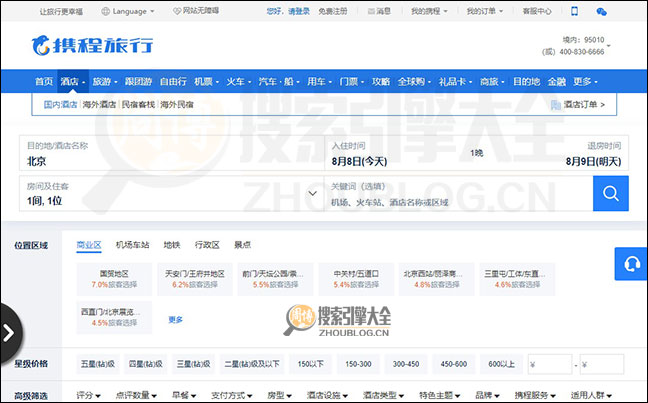
Task: Click the 免费注册 free registration link
Action: (332, 12)
